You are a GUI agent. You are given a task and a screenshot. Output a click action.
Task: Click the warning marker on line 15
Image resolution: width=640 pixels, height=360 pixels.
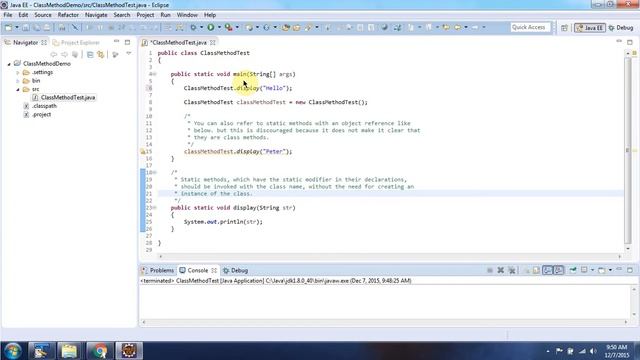point(143,151)
